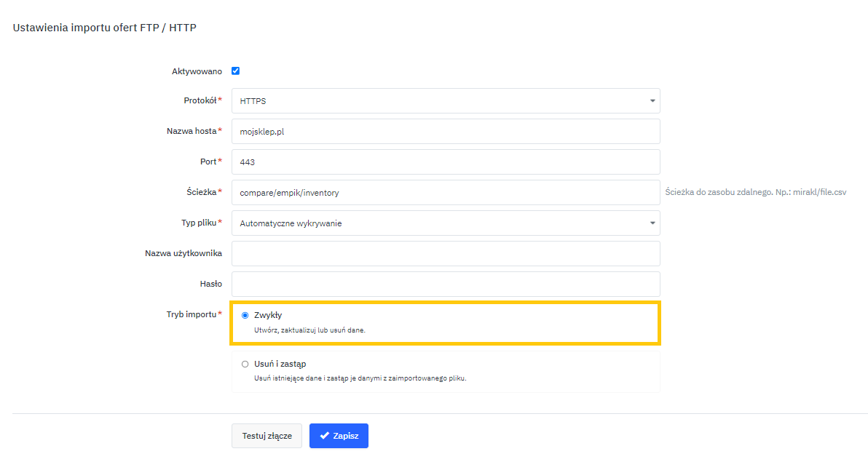Expand the Typ pliku dropdown
The width and height of the screenshot is (868, 462).
click(x=445, y=223)
